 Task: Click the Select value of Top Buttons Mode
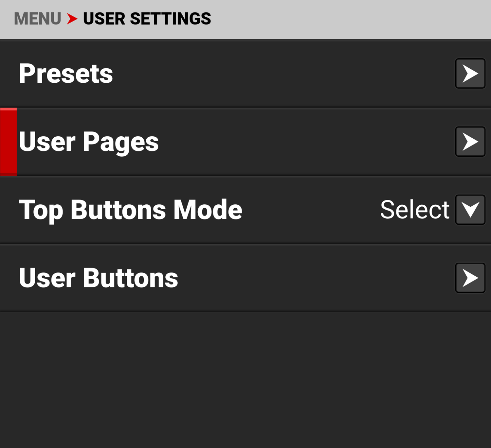[x=414, y=210]
